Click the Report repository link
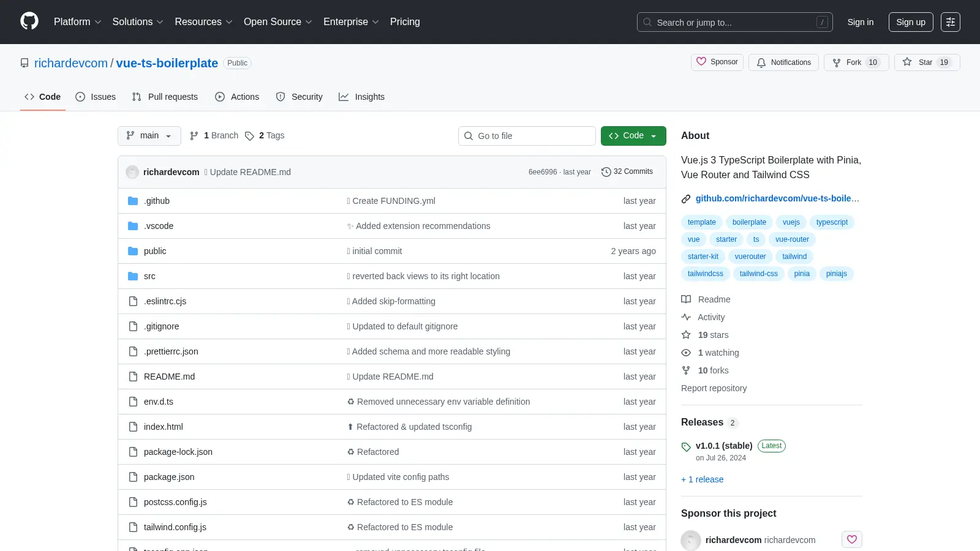The width and height of the screenshot is (980, 551). pos(714,388)
